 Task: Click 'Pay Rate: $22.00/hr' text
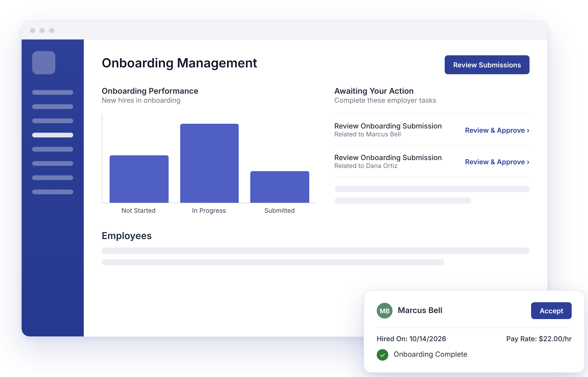coord(539,339)
